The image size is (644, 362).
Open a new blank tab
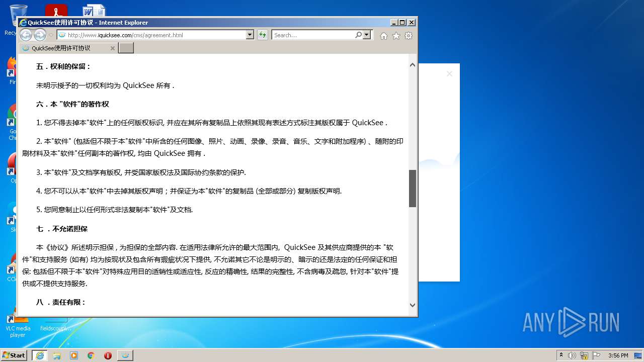(126, 48)
